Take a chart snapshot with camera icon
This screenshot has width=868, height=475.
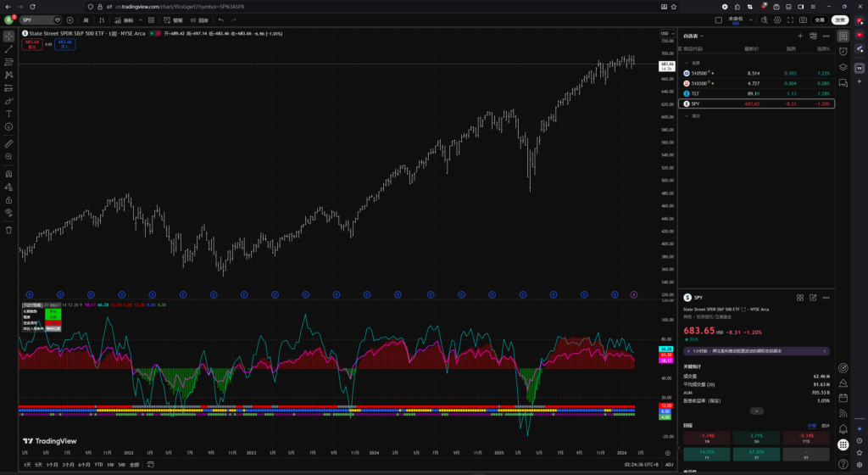(x=803, y=20)
